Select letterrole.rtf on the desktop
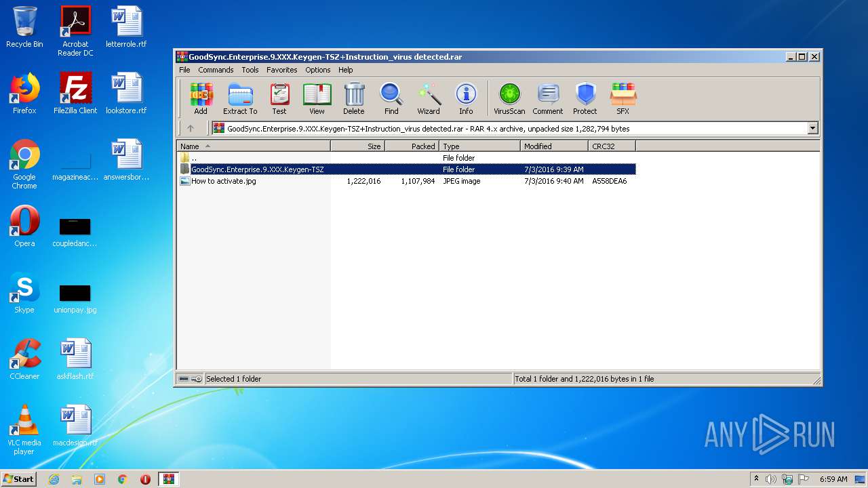This screenshot has height=488, width=868. point(126,28)
